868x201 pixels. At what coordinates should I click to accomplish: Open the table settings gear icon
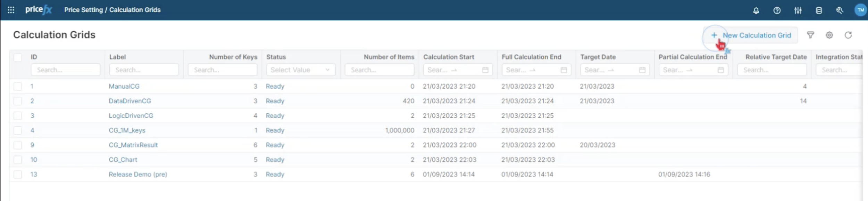pos(829,35)
